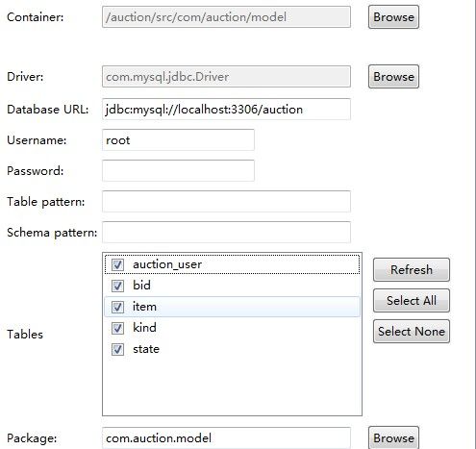Focus the Username field containing root

click(x=178, y=140)
